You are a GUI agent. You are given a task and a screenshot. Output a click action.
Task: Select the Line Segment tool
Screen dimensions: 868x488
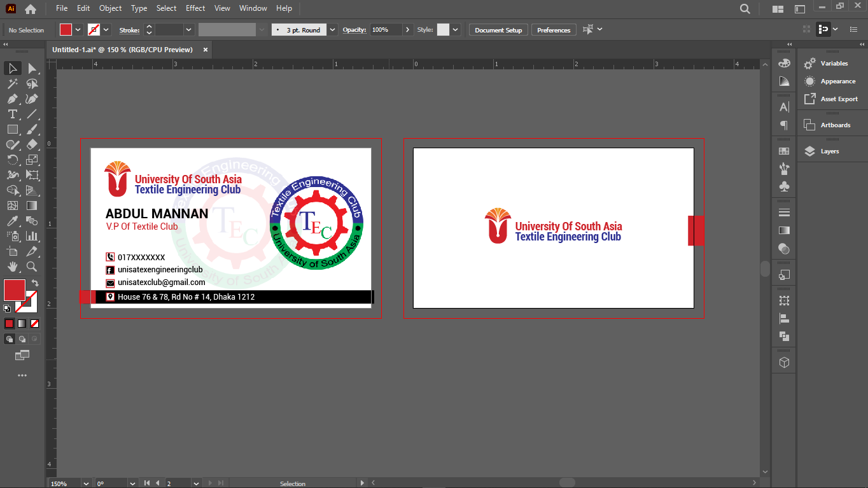(x=32, y=114)
